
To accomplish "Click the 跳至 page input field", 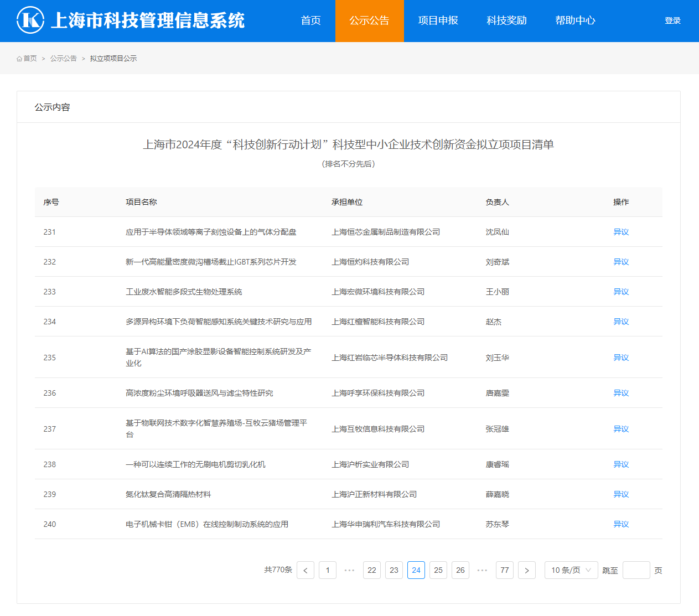I will pyautogui.click(x=636, y=570).
